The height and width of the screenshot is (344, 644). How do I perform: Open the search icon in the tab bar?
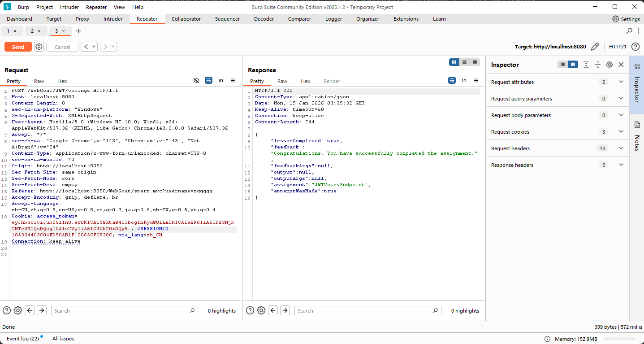click(x=629, y=31)
